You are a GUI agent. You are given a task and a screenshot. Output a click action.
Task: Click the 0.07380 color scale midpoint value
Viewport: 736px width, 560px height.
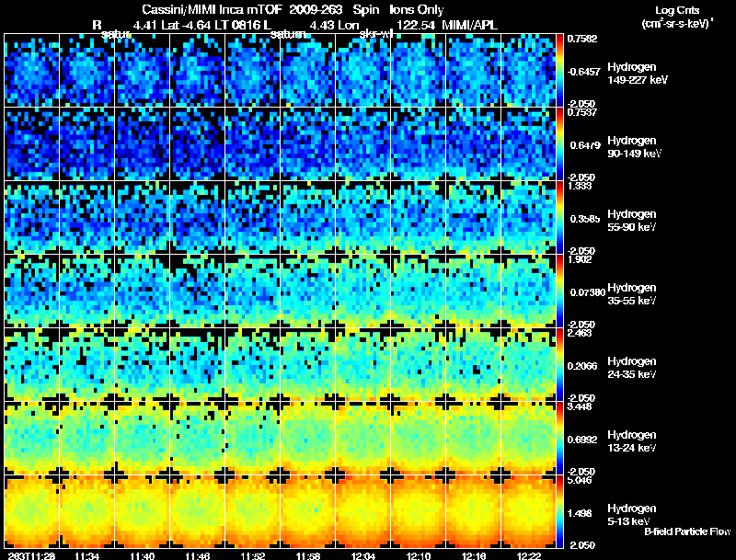(x=588, y=292)
